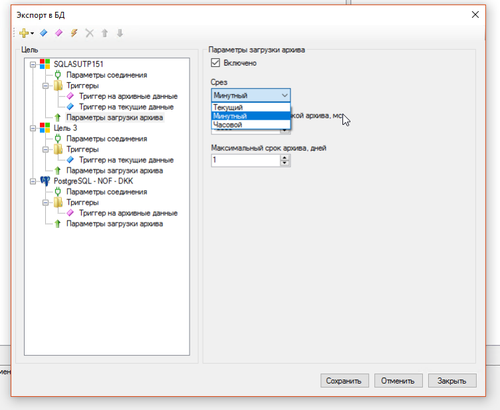
Task: Click green arrow icon under Цель 3
Action: pos(58,171)
